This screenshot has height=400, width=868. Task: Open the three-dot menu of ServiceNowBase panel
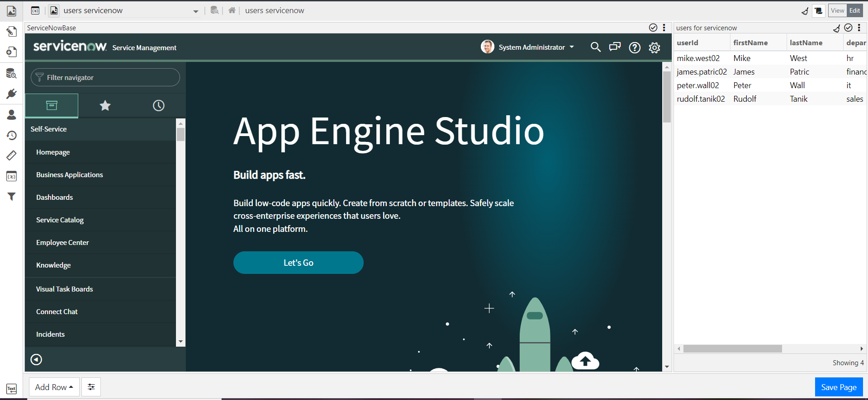click(664, 28)
